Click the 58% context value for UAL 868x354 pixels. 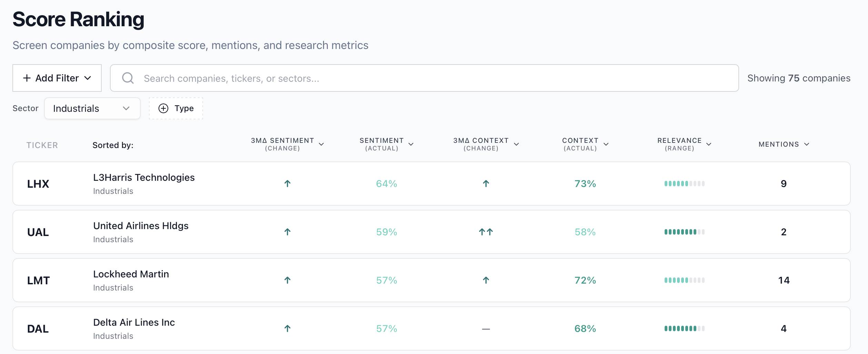[x=585, y=232]
